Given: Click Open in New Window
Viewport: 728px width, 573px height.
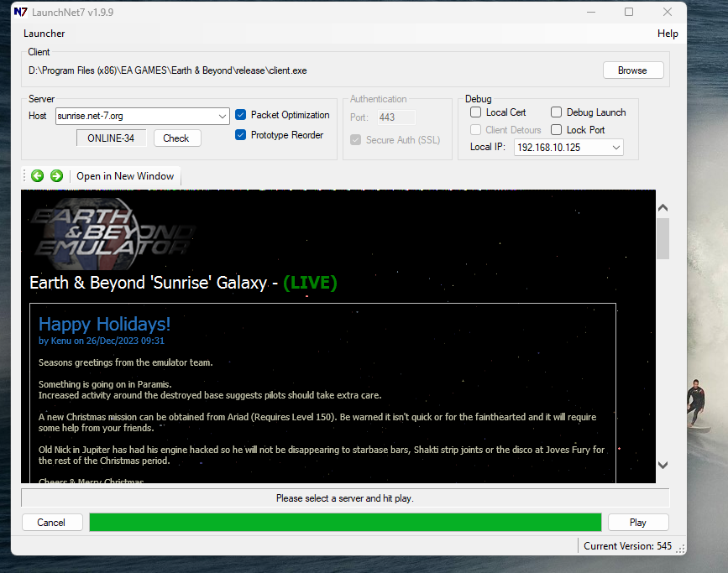Looking at the screenshot, I should pos(125,176).
